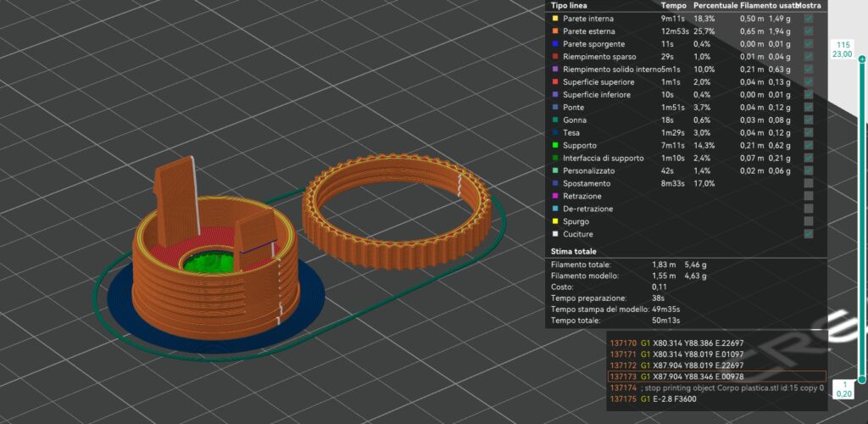
Task: Toggle the Gonna visibility checkbox
Action: (808, 120)
